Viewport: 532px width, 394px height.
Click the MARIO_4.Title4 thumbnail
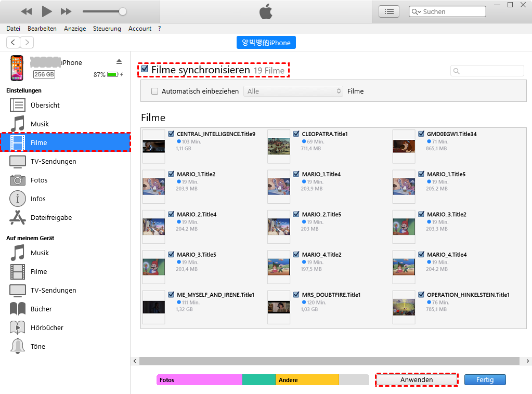[404, 267]
